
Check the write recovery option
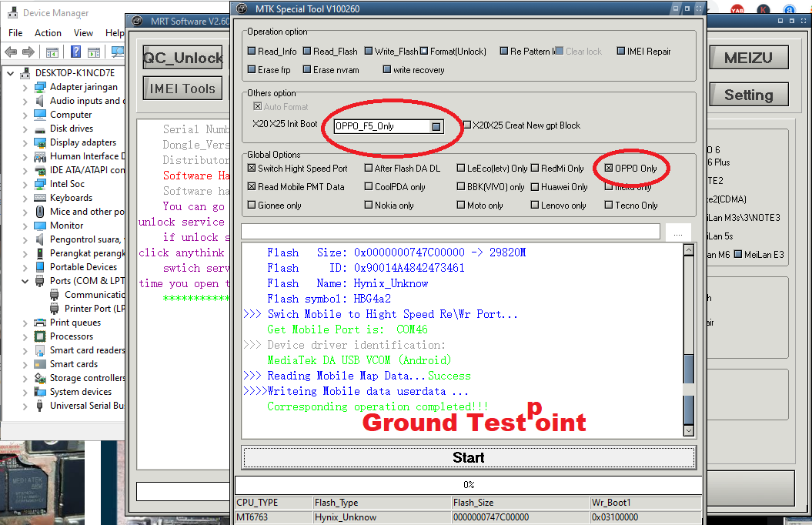click(387, 69)
